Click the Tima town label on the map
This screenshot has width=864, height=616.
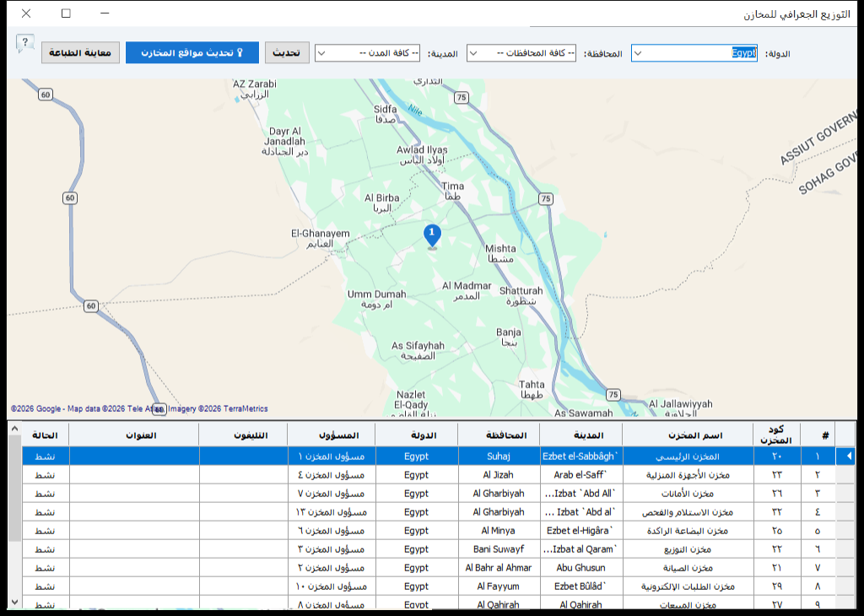(452, 191)
